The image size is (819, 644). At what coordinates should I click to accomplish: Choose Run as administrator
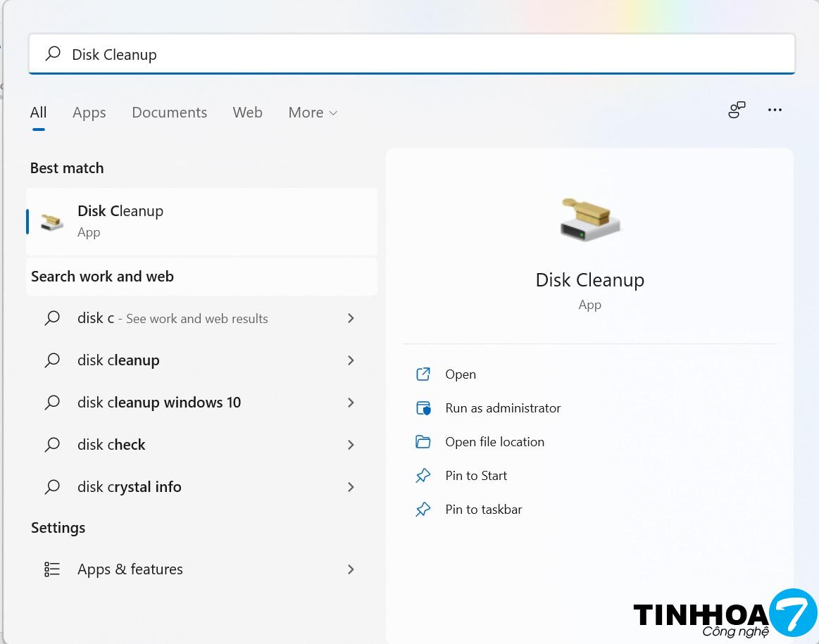point(503,408)
